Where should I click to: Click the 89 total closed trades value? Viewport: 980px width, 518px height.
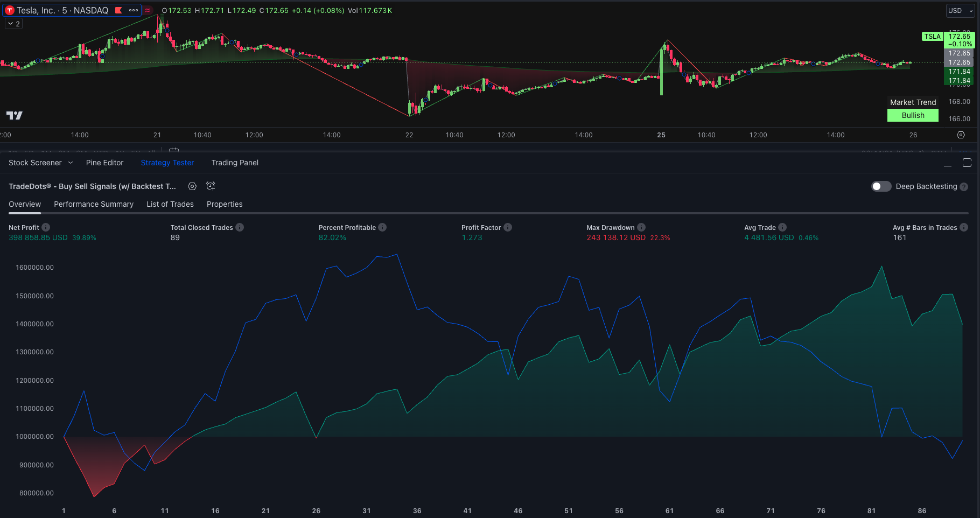click(x=175, y=237)
